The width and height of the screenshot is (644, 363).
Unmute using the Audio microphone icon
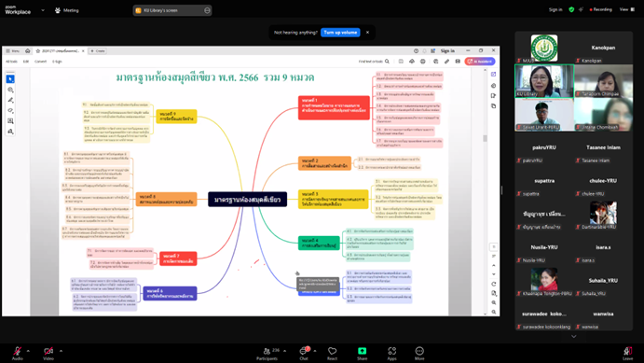pyautogui.click(x=18, y=353)
